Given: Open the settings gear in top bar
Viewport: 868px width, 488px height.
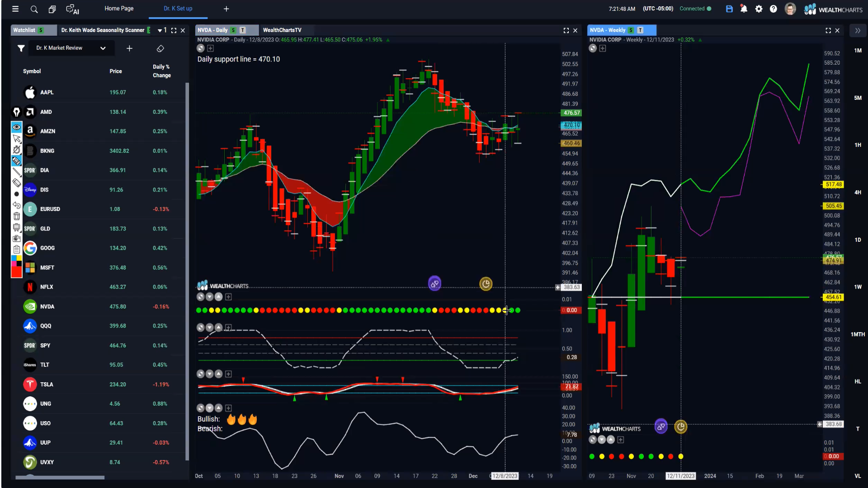Looking at the screenshot, I should 759,9.
